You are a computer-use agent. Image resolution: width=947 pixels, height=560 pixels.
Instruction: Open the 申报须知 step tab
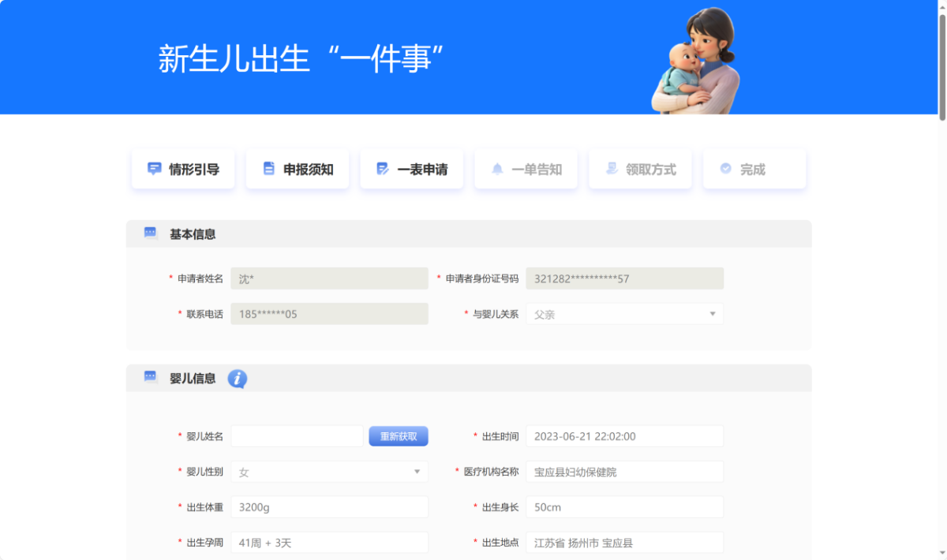[298, 169]
